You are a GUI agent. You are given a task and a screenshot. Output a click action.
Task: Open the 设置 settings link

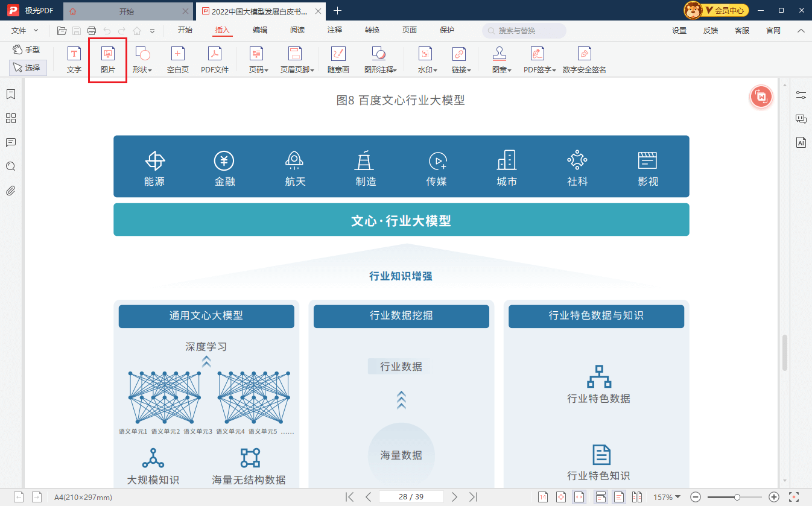tap(679, 31)
